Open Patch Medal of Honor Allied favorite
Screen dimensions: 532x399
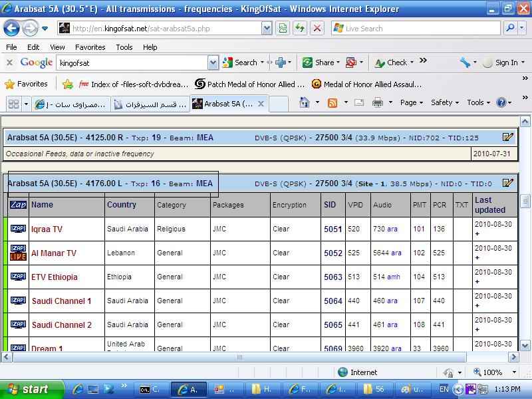[x=250, y=84]
